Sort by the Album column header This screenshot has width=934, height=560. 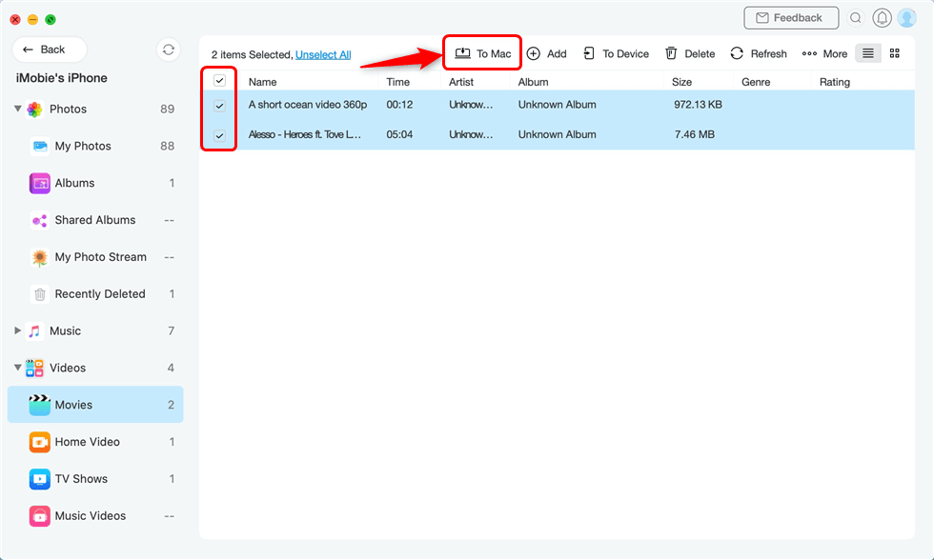(533, 82)
